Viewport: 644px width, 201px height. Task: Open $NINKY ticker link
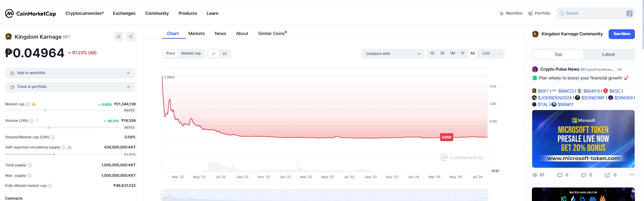click(566, 104)
